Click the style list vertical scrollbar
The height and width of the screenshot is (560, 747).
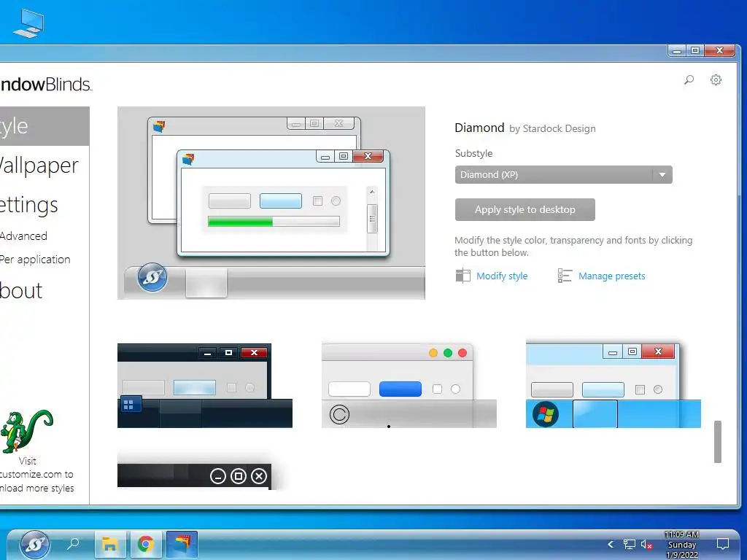(x=718, y=441)
